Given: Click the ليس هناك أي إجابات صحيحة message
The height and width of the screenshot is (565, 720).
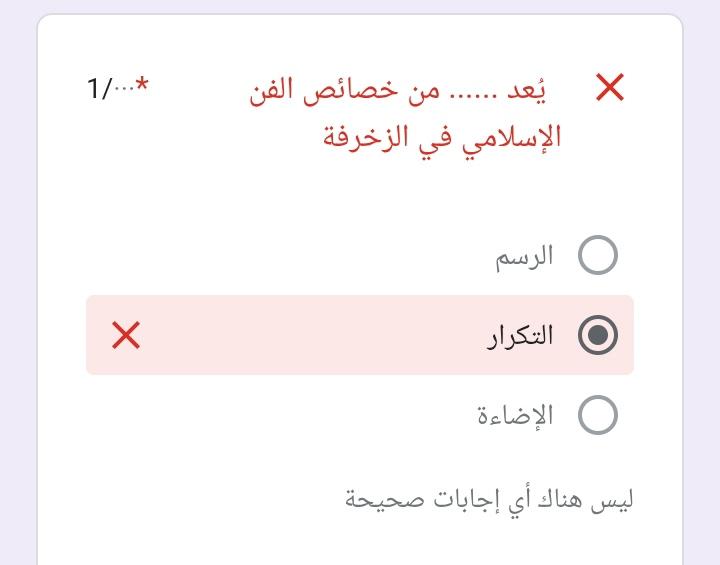Looking at the screenshot, I should tap(488, 498).
